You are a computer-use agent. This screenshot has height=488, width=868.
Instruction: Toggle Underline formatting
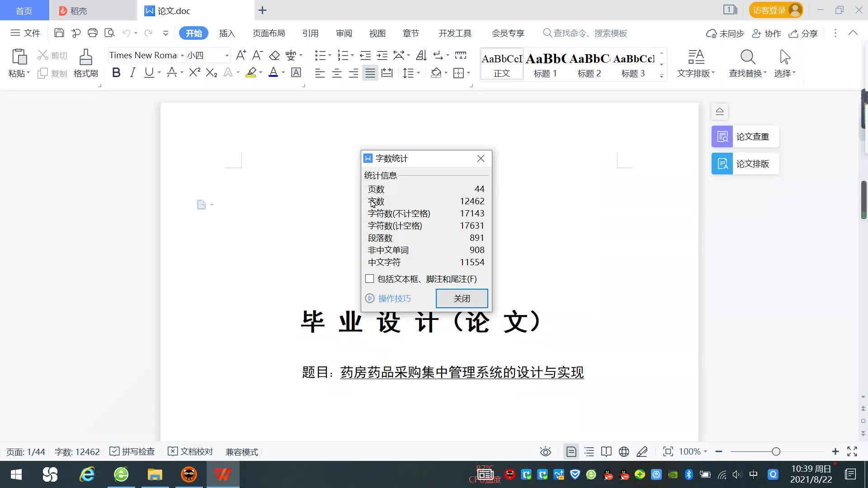pyautogui.click(x=149, y=72)
